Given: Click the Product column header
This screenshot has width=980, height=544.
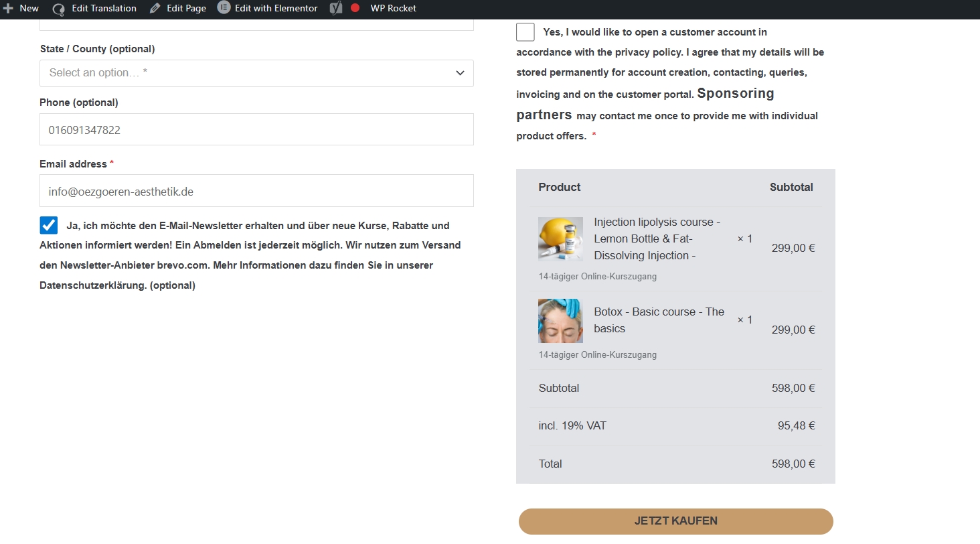Looking at the screenshot, I should 560,187.
